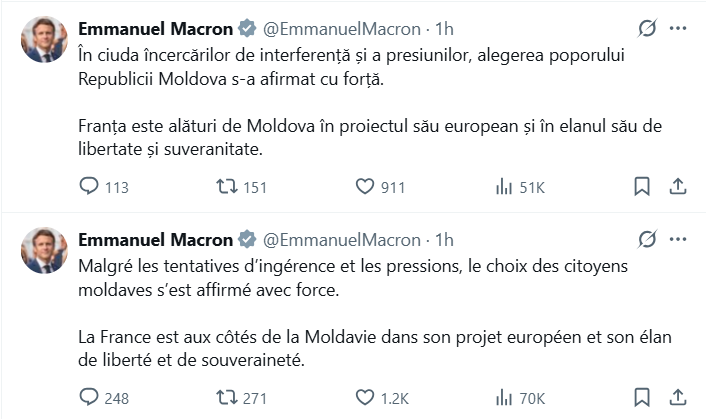Share the Romanian-language tweet
Image resolution: width=706 pixels, height=419 pixels.
click(677, 186)
